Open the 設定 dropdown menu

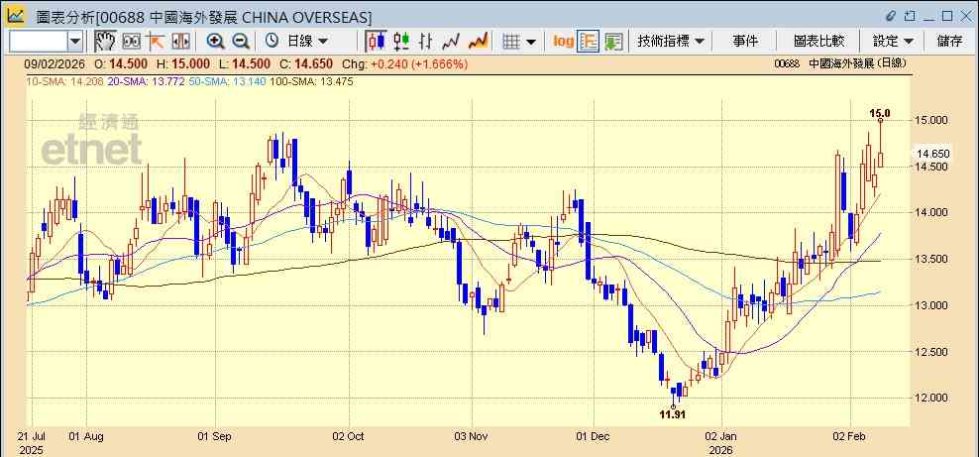click(893, 42)
